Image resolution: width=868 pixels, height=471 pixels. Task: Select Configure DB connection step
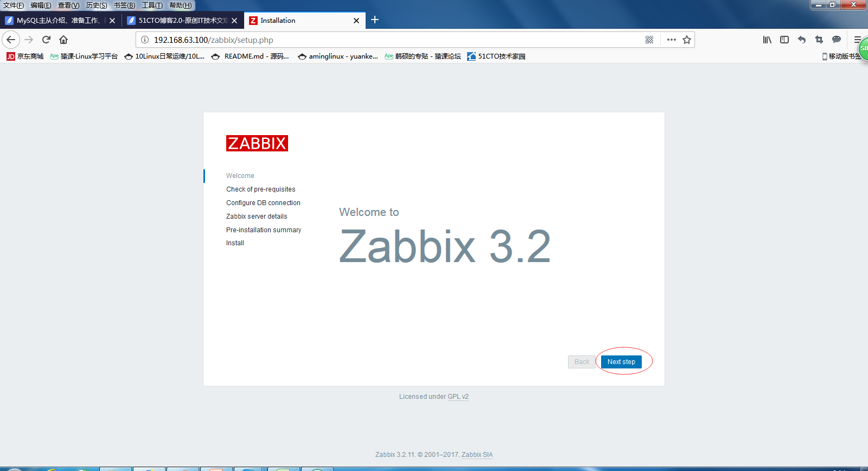tap(263, 203)
